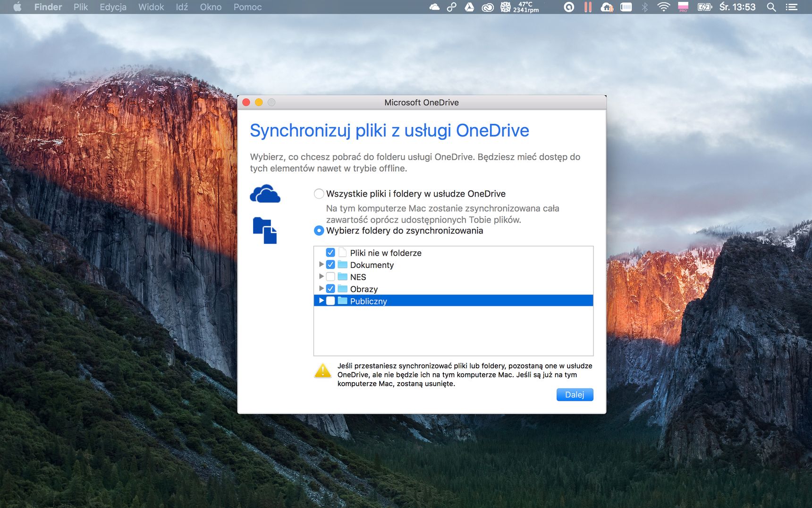The height and width of the screenshot is (508, 812).
Task: Open the Idź menu
Action: (x=182, y=7)
